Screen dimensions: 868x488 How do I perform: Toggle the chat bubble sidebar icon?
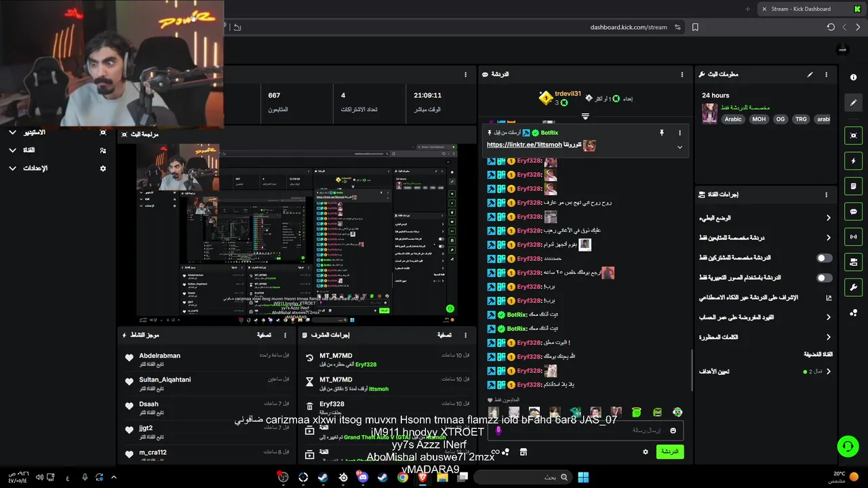click(x=853, y=211)
